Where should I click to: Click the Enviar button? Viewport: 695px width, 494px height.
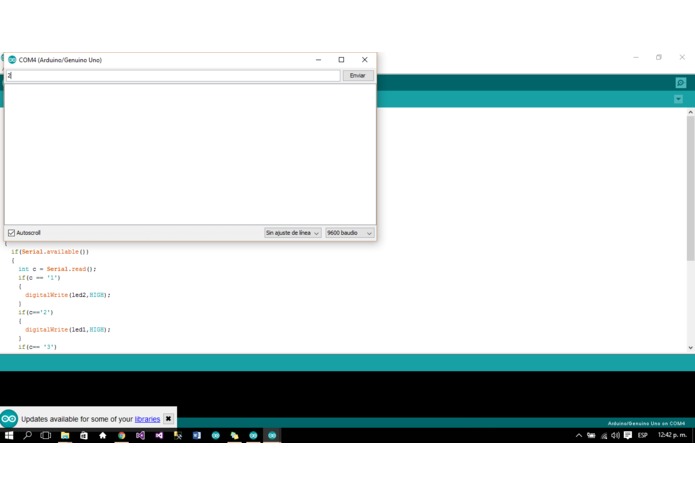pyautogui.click(x=358, y=76)
